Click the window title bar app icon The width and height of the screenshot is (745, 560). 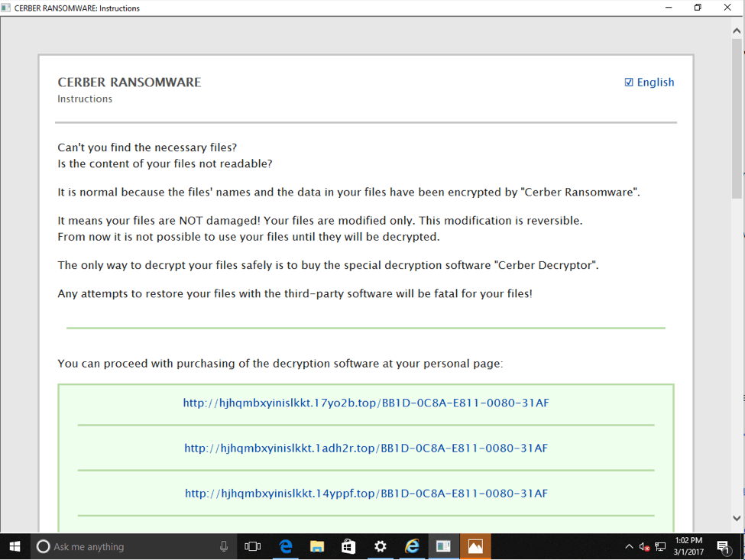(x=6, y=8)
